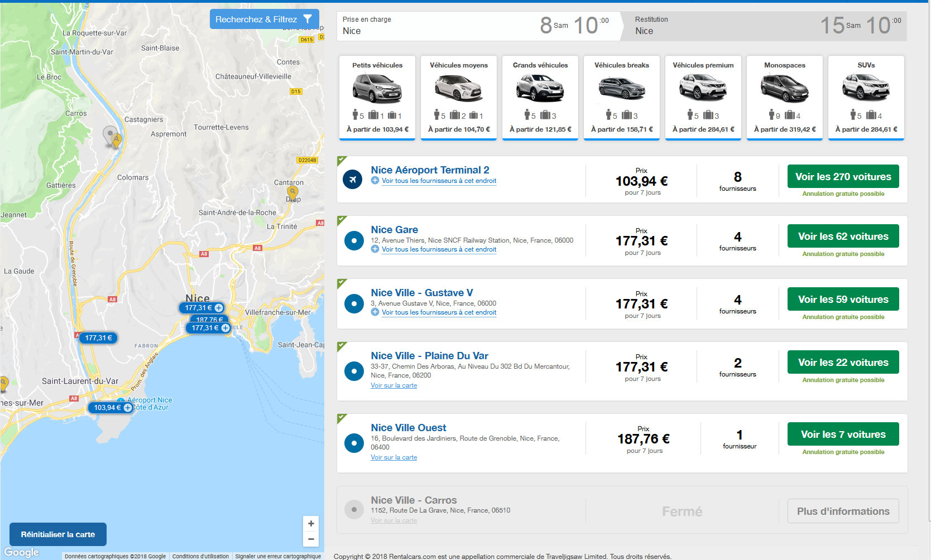Choose the Petits véhicules category

tap(377, 97)
